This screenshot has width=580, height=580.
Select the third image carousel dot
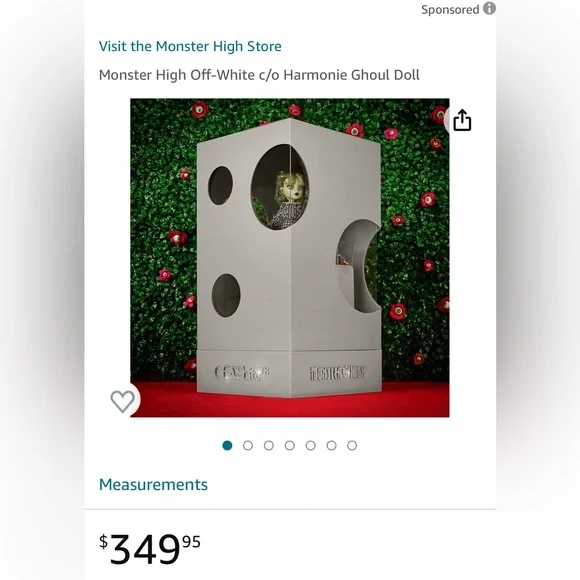(x=269, y=445)
